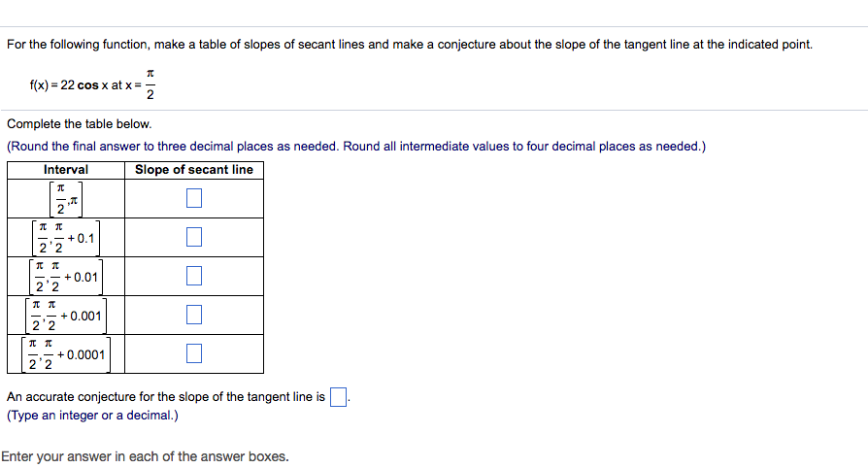Click the answer box in the +0.0001 row

(x=194, y=353)
